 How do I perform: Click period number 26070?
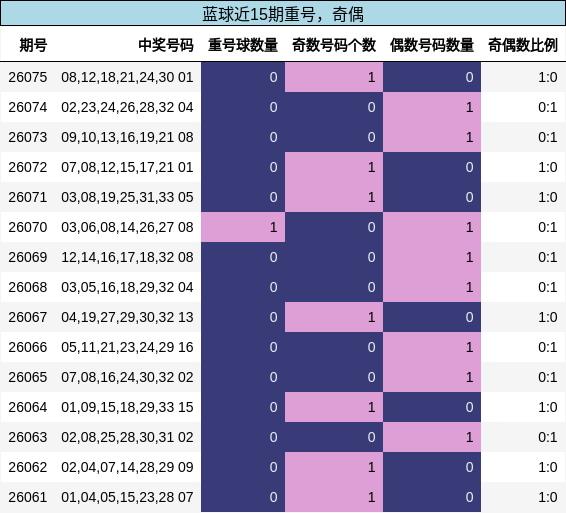pos(28,227)
